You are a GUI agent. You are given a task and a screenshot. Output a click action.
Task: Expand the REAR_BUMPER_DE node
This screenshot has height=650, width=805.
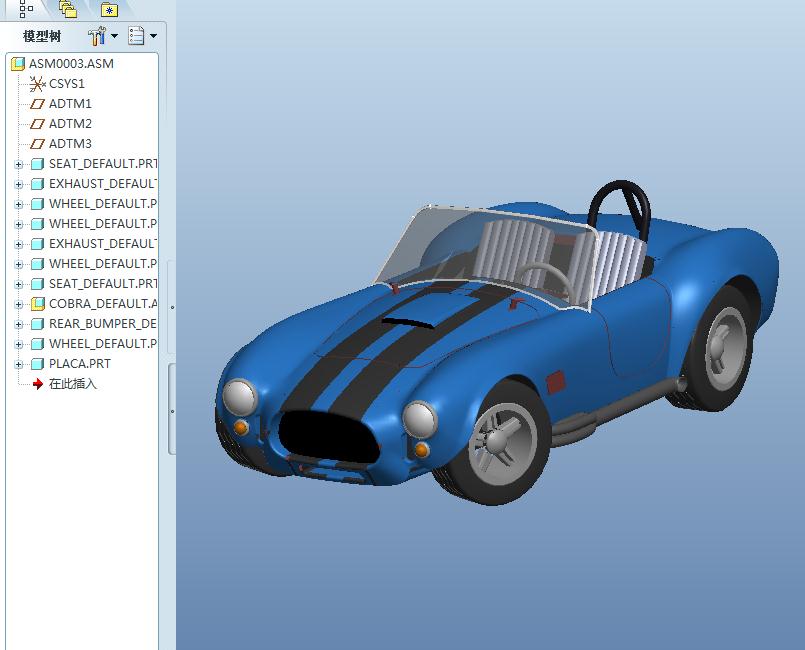point(18,324)
